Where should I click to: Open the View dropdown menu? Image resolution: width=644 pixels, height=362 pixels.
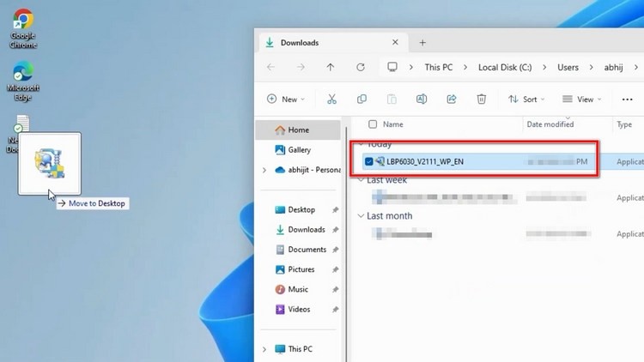(x=582, y=99)
